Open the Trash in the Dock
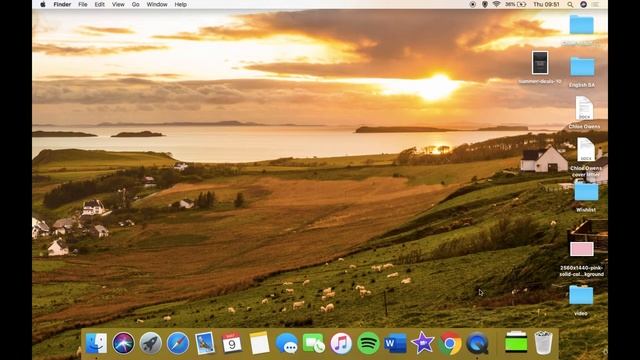 543,343
